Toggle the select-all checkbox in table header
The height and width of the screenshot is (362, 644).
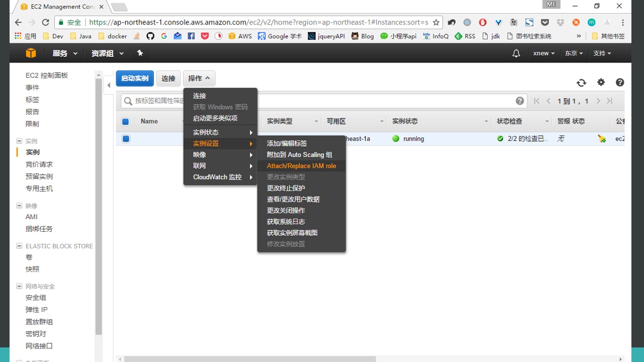click(x=126, y=121)
